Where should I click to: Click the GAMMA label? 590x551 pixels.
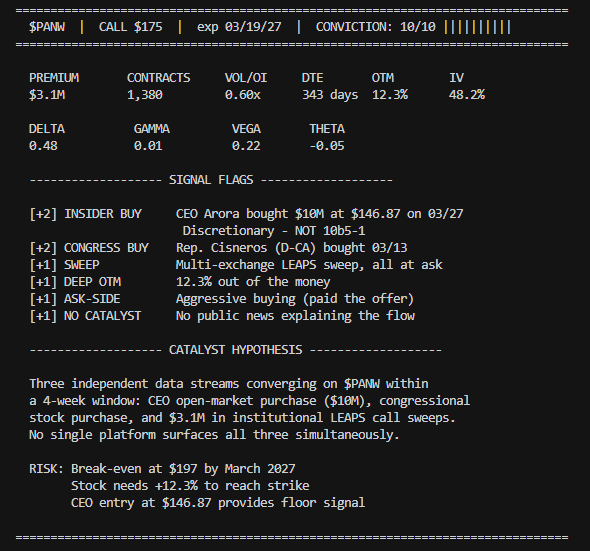(152, 129)
